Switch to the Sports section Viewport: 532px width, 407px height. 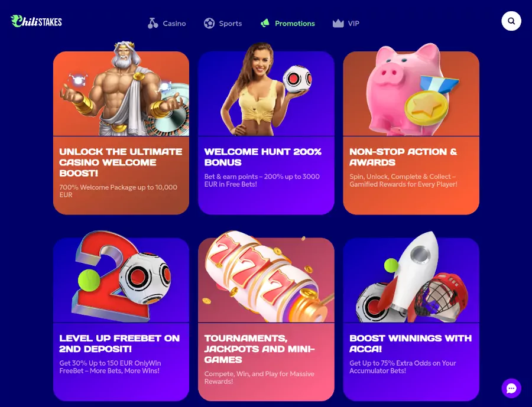pyautogui.click(x=231, y=24)
